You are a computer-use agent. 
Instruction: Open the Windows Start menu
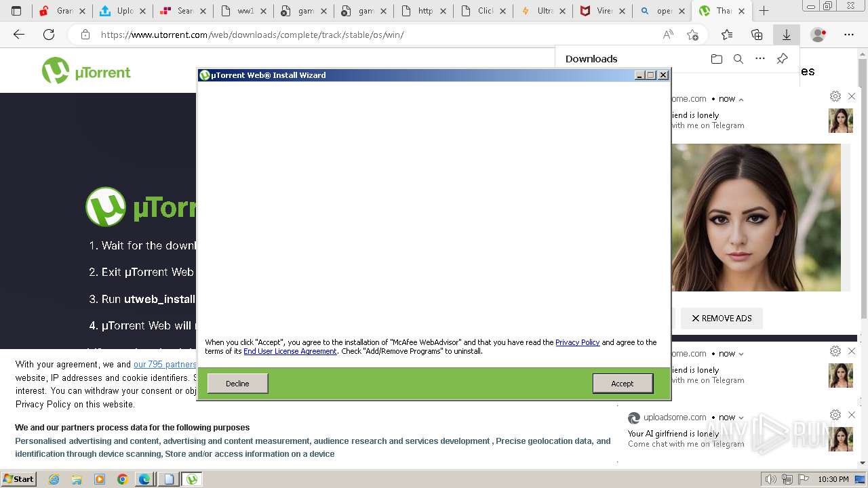point(19,479)
